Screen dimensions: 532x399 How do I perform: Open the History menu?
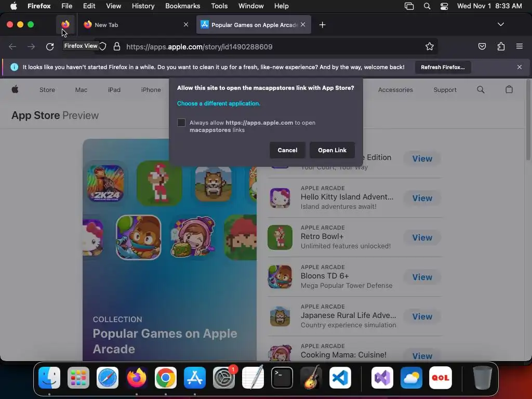click(143, 6)
